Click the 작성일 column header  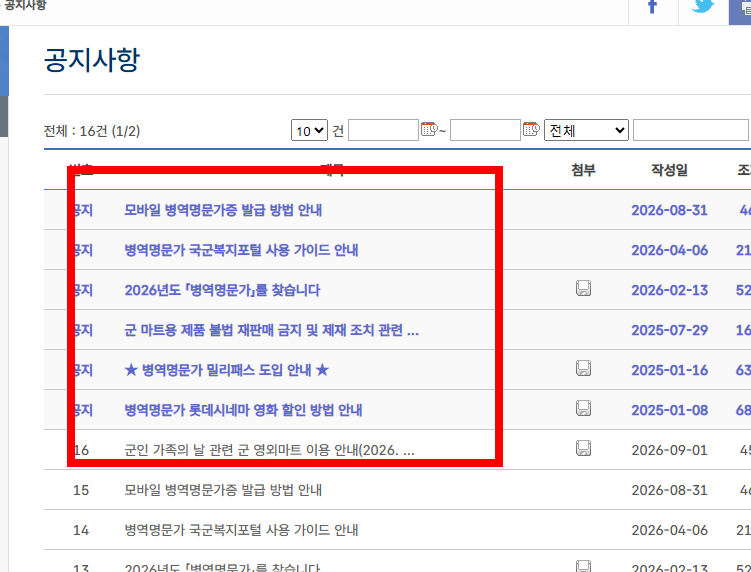click(669, 170)
